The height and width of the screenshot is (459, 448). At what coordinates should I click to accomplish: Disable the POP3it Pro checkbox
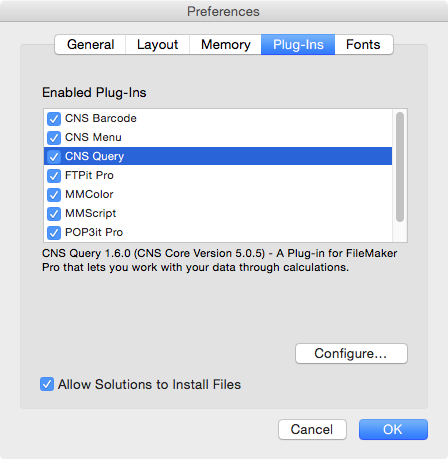(x=54, y=233)
